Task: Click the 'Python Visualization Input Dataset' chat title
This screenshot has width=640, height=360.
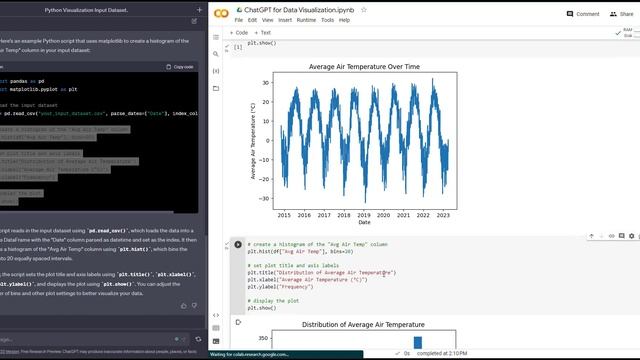Action: coord(86,10)
